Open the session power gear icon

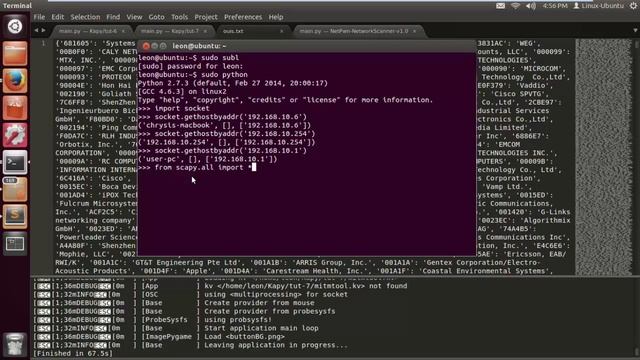[x=634, y=6]
